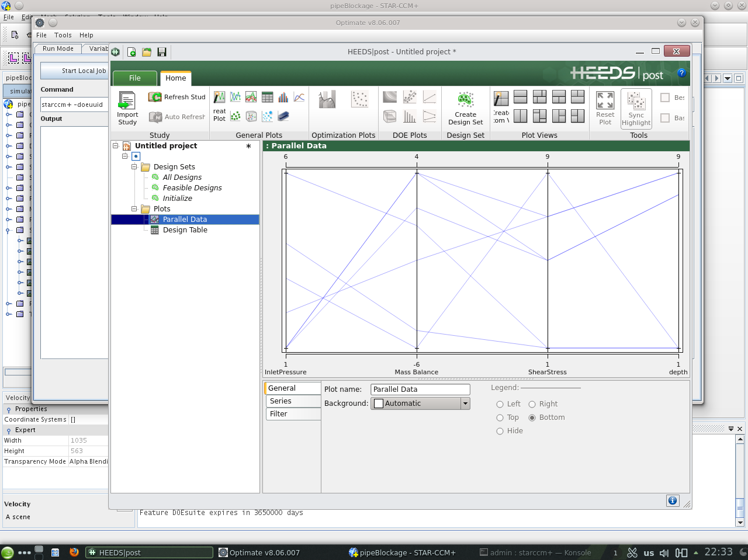Click the new project icon in title bar
The height and width of the screenshot is (560, 748).
click(131, 52)
